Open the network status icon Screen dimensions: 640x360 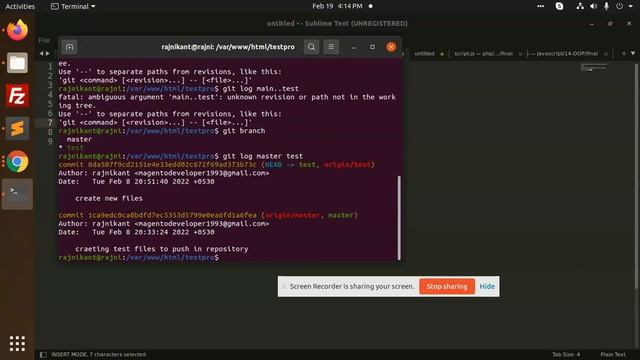tap(580, 6)
